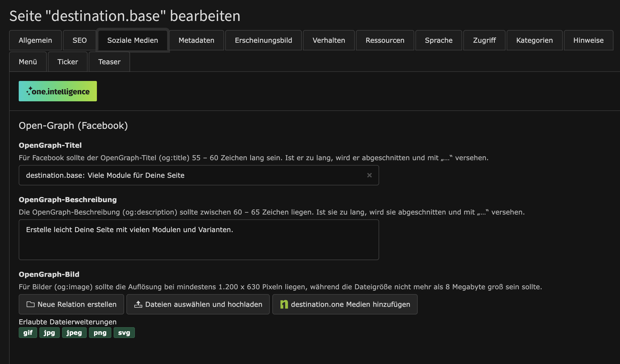Click the one.intelligence sparkle button
The width and height of the screenshot is (620, 364).
pos(58,91)
